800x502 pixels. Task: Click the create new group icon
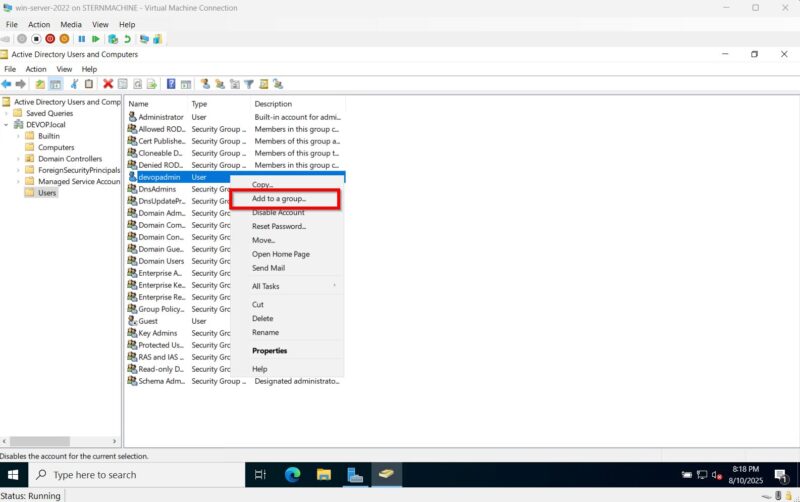[x=220, y=84]
